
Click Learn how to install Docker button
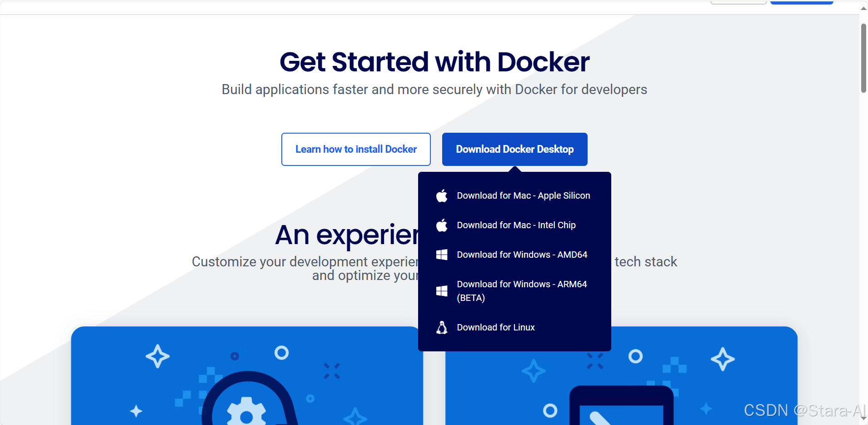[x=356, y=149]
